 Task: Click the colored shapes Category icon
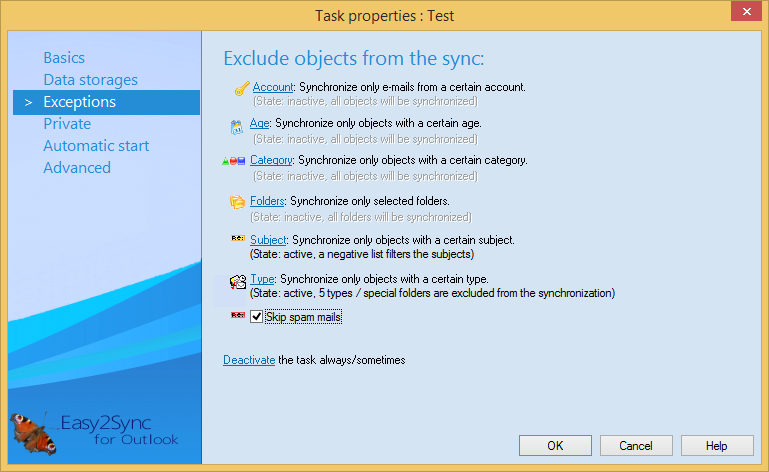pos(233,161)
